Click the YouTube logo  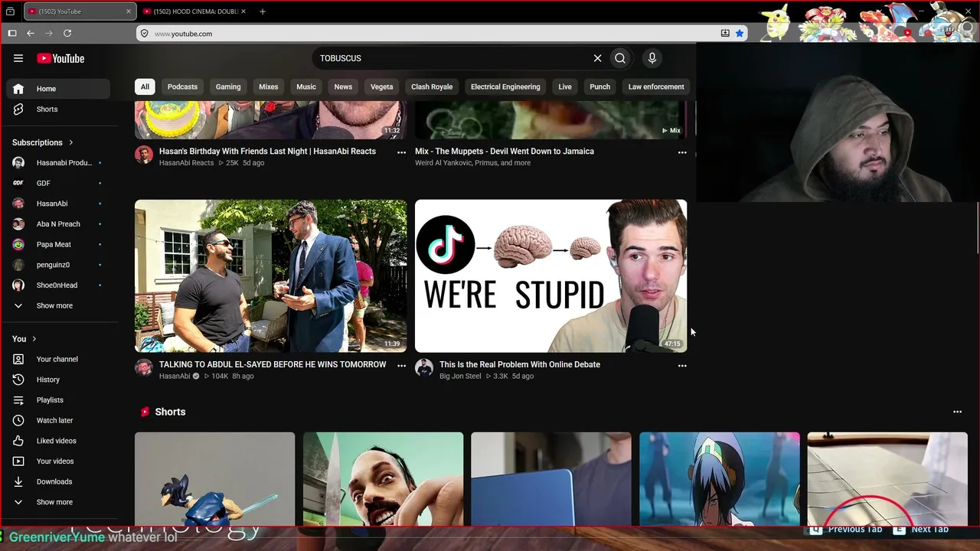[x=60, y=58]
